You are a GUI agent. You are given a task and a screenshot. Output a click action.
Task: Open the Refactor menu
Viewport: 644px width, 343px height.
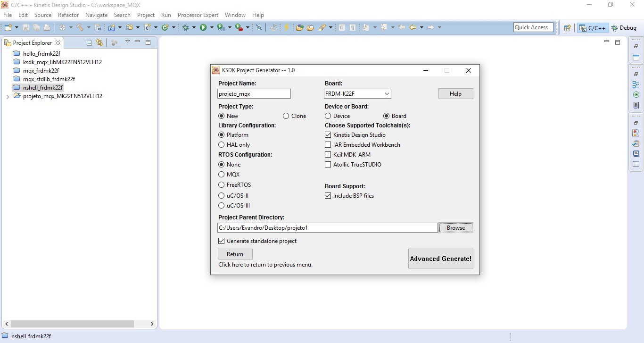click(68, 15)
